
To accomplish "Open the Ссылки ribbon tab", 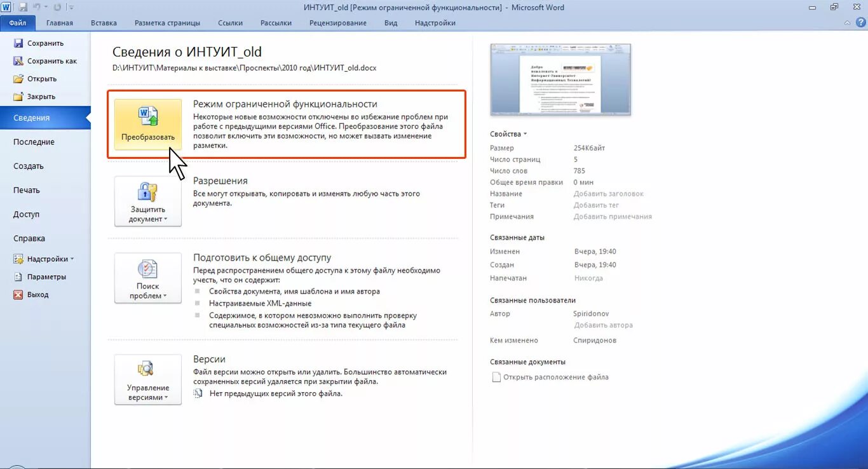I will tap(230, 23).
